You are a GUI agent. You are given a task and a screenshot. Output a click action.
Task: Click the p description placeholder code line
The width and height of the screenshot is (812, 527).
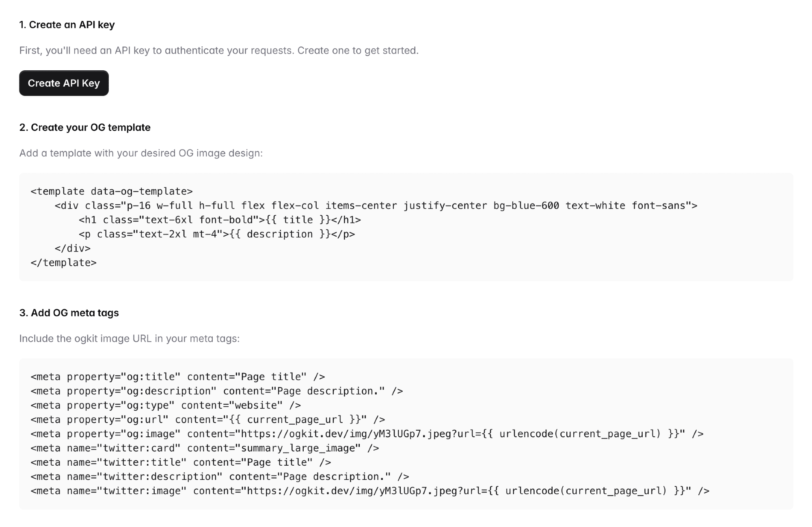pyautogui.click(x=217, y=234)
